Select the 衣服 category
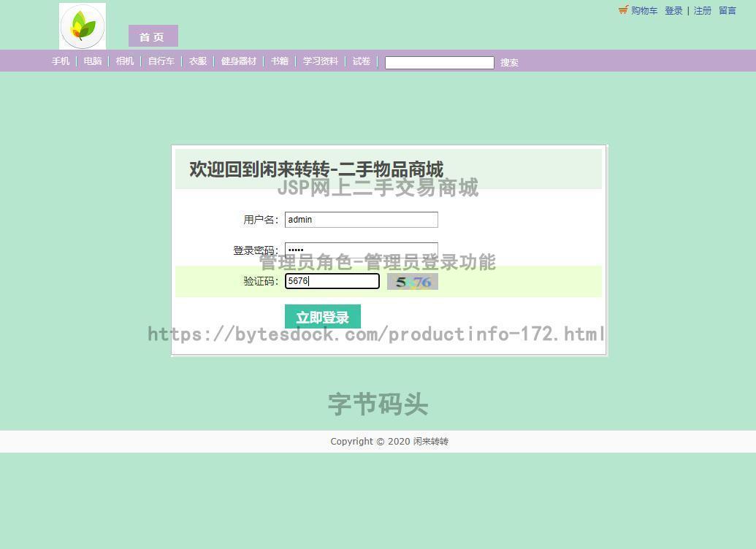The width and height of the screenshot is (756, 549). [x=196, y=61]
